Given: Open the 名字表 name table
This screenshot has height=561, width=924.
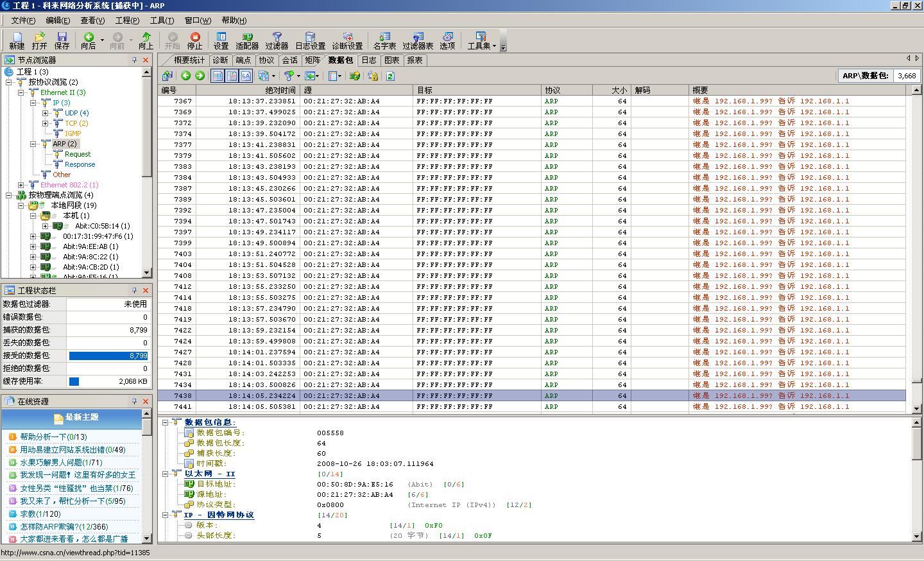Looking at the screenshot, I should [x=384, y=40].
